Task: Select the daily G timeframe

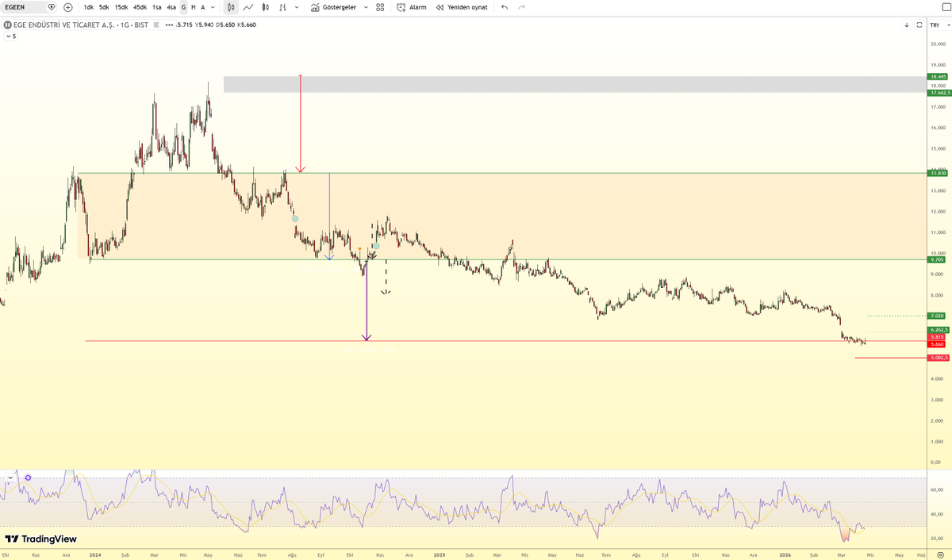Action: 184,7
